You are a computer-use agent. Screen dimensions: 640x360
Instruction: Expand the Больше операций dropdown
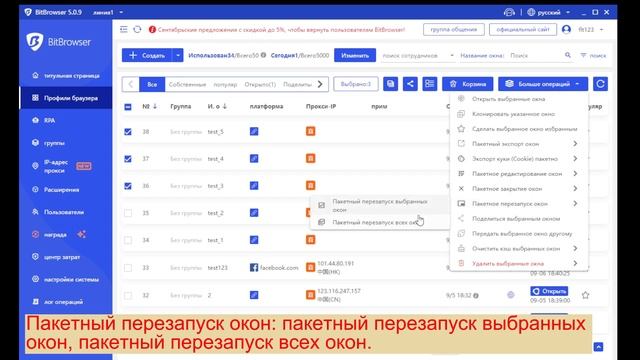[543, 84]
